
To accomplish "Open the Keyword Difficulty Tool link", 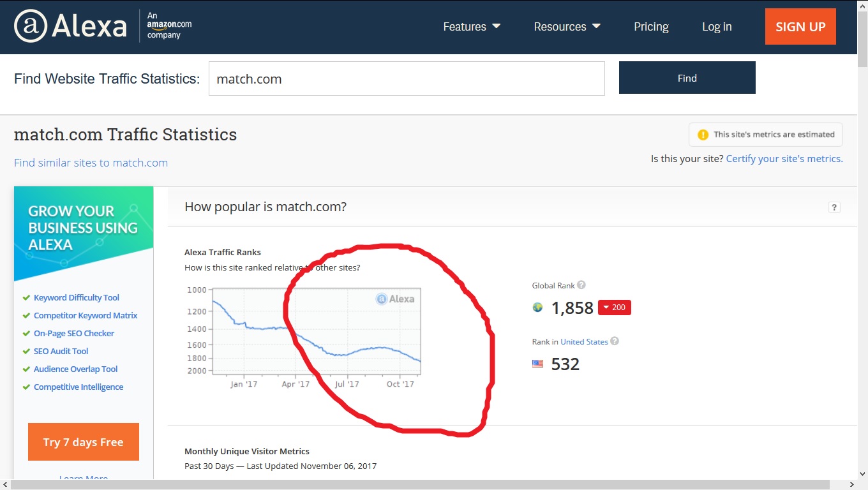I will [x=77, y=297].
